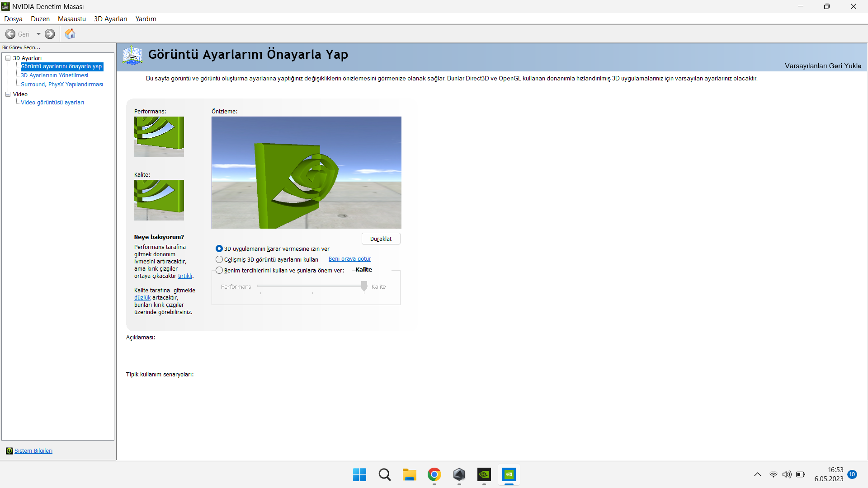Open taskbar search magnifier icon
The width and height of the screenshot is (868, 488).
385,474
